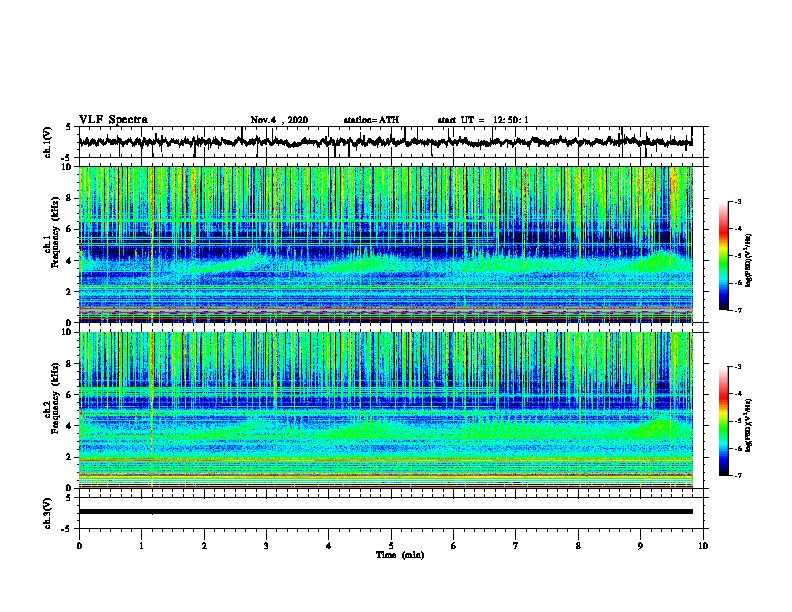Click the '-3' label on upper color bar

point(737,202)
